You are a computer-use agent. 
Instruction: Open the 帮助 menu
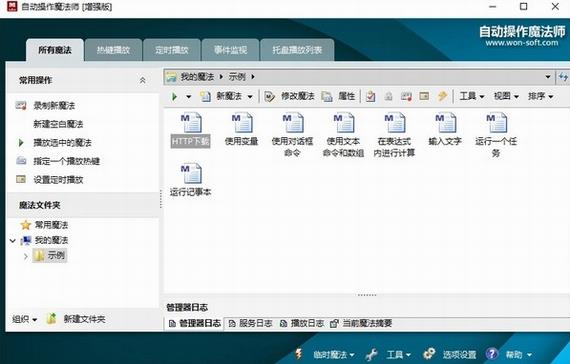pos(509,354)
